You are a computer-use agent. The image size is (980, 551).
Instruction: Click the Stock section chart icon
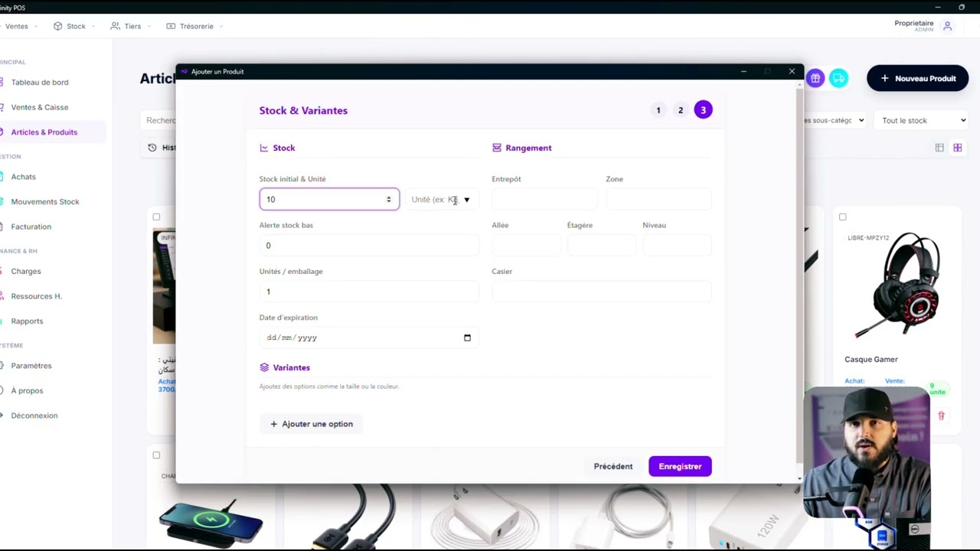click(264, 148)
